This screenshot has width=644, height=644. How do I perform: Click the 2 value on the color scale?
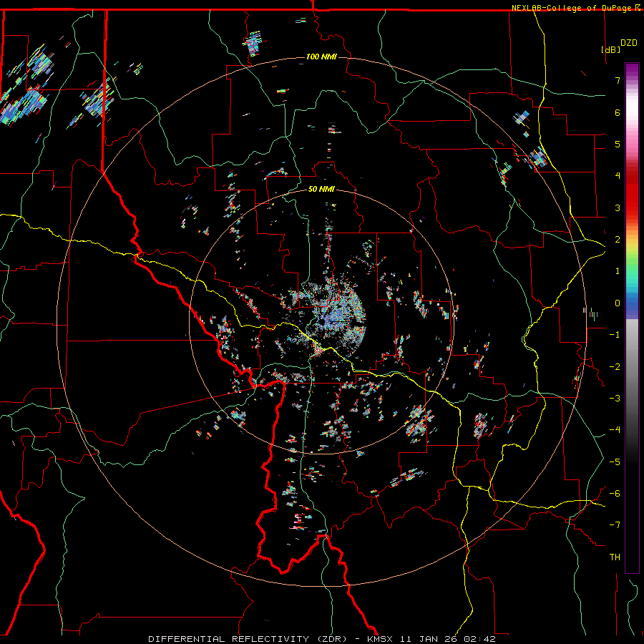click(618, 240)
